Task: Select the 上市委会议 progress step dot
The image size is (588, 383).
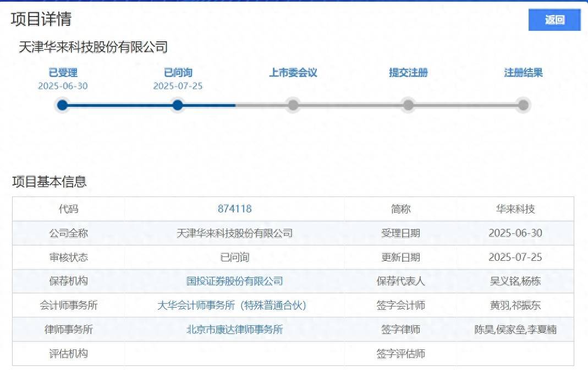Action: point(293,105)
